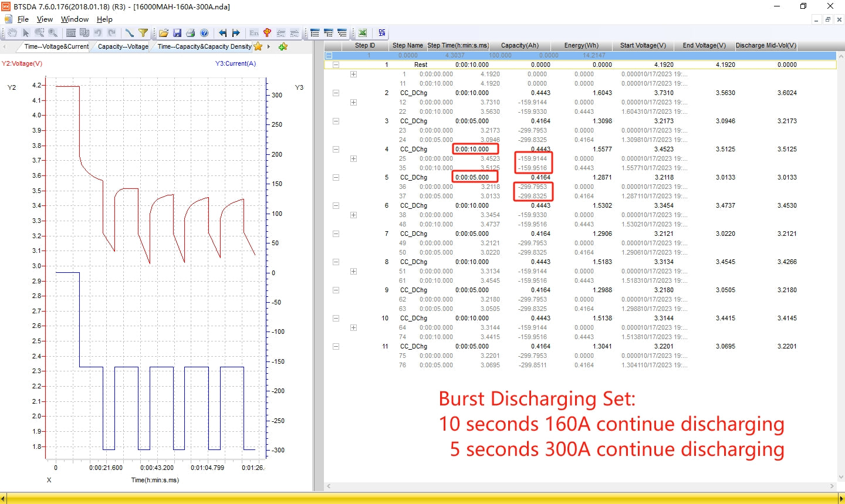Activate the magnifier zoom tool

pyautogui.click(x=53, y=33)
